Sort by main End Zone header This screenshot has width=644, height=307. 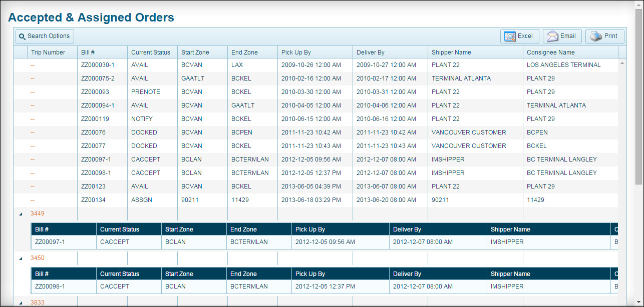(x=252, y=52)
